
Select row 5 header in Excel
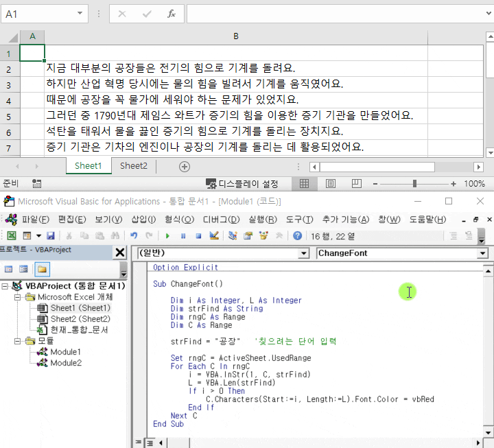tap(9, 117)
